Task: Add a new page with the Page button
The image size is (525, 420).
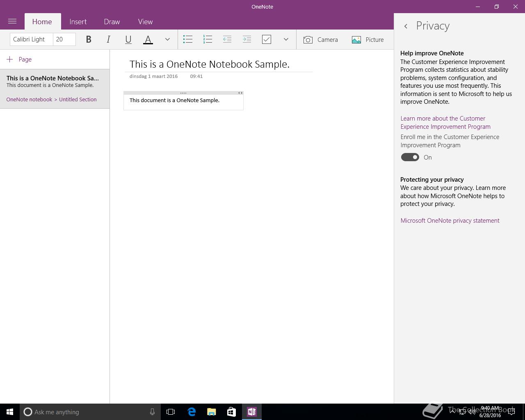Action: click(x=19, y=59)
